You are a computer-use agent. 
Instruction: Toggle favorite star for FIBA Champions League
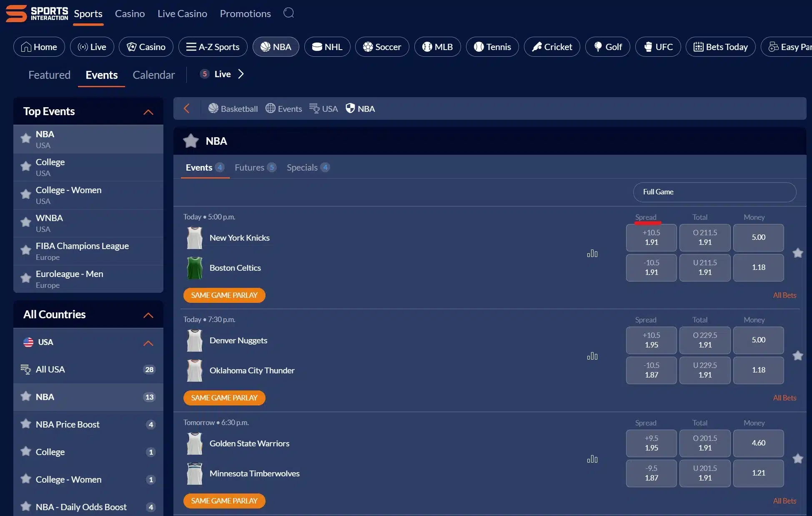click(x=26, y=250)
